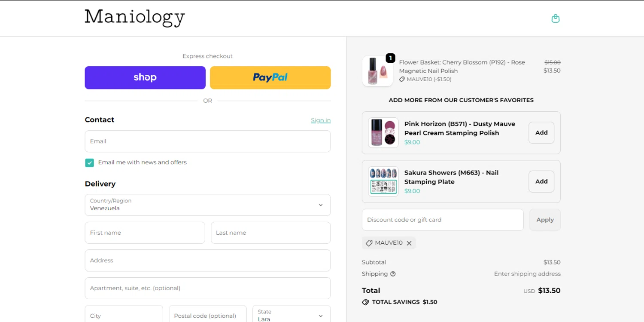Click the Sign in link

pos(321,120)
